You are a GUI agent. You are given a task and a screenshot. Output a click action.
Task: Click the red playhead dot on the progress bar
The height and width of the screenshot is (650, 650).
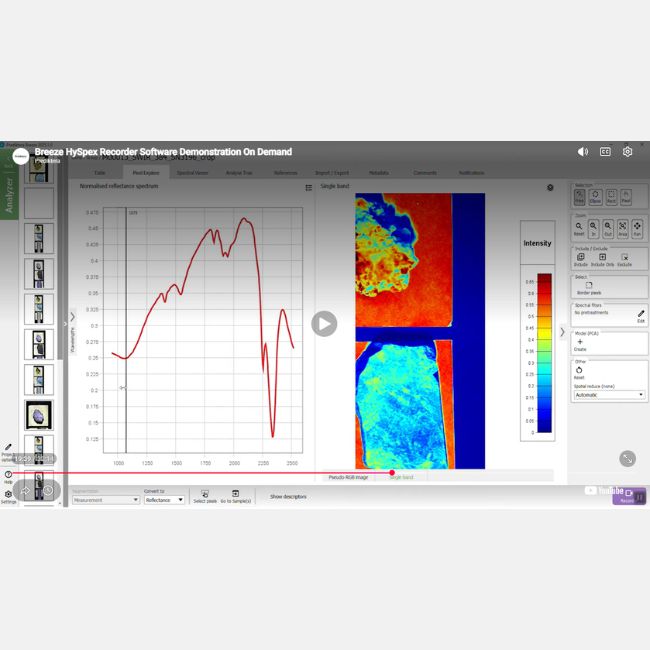click(x=392, y=473)
